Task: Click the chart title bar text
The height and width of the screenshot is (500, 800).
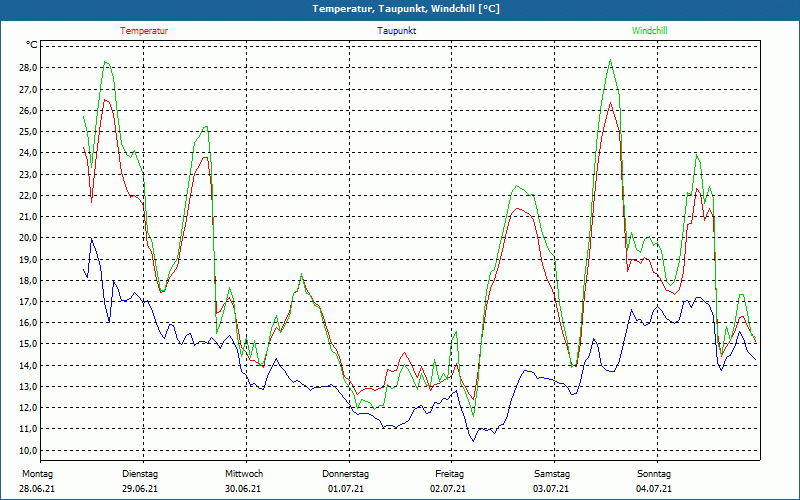Action: point(406,9)
